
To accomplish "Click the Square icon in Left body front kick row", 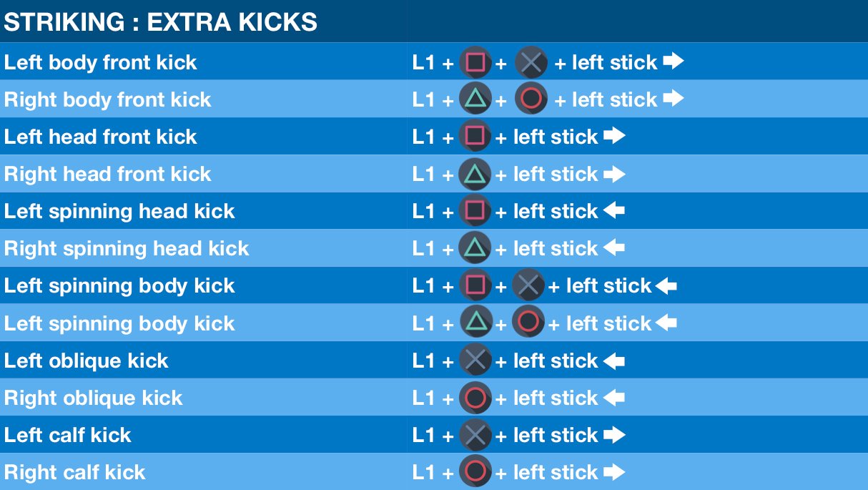I will (x=475, y=62).
